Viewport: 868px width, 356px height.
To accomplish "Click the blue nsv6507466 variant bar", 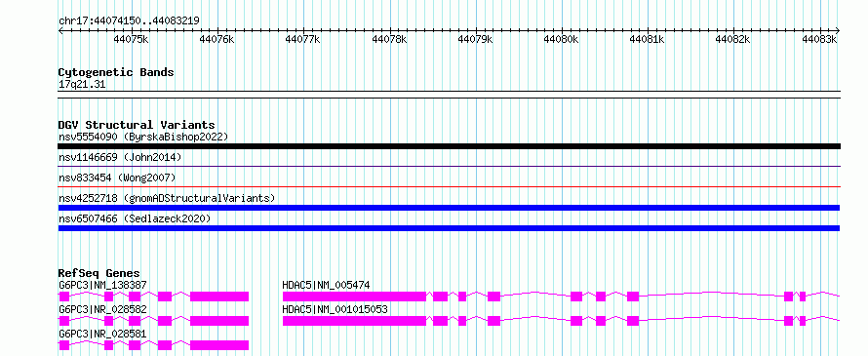I will 449,228.
